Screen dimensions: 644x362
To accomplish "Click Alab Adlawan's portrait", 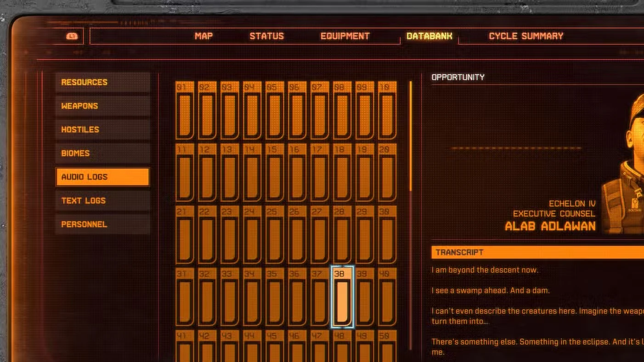I will (623, 162).
